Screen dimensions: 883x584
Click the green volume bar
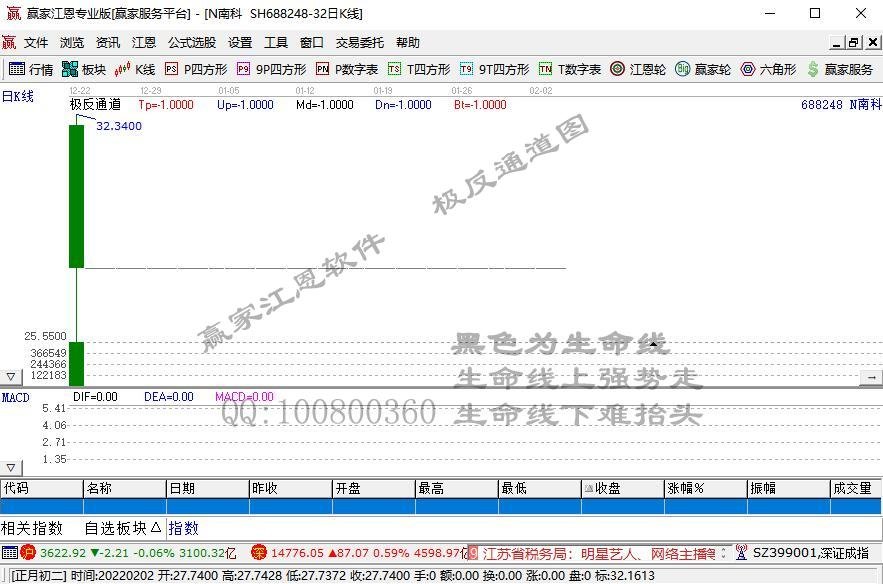coord(76,363)
